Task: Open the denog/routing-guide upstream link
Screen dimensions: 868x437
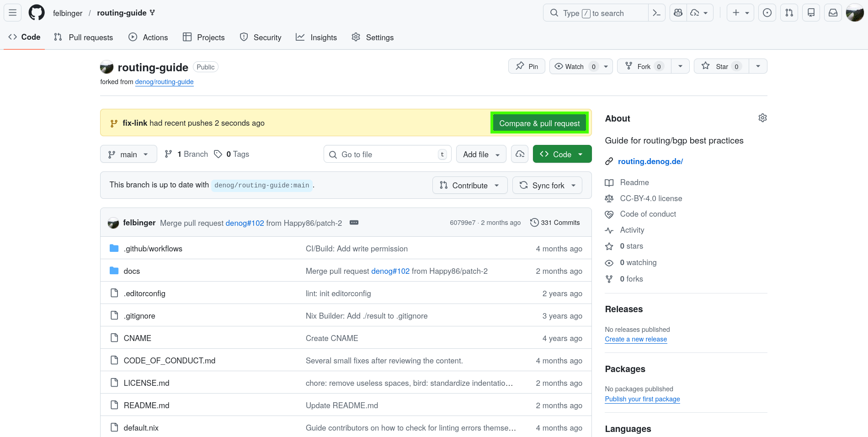Action: [164, 82]
